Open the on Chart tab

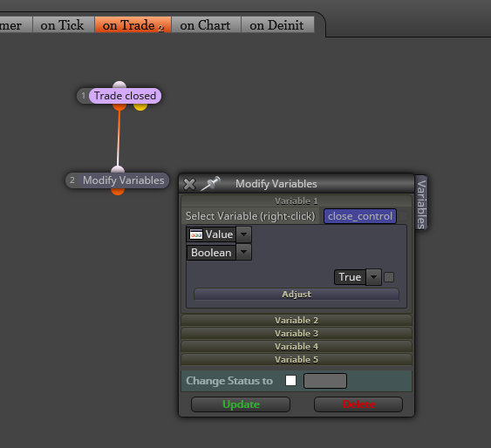coord(206,24)
